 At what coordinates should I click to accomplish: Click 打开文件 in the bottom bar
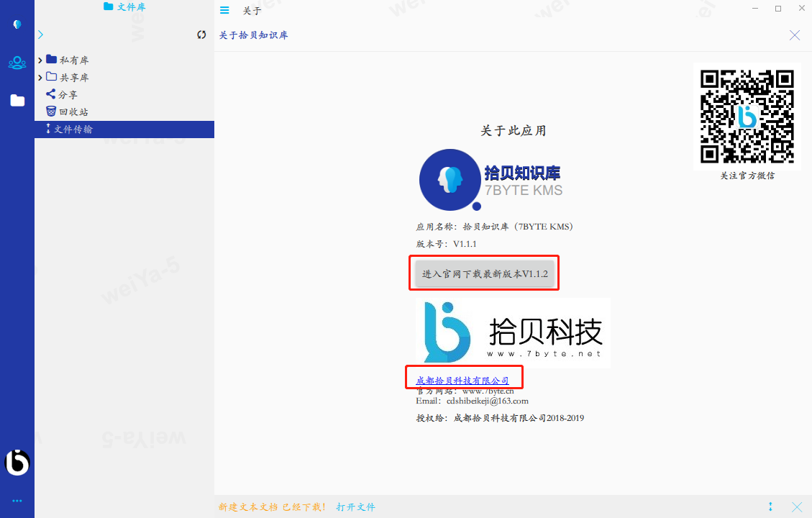point(356,507)
